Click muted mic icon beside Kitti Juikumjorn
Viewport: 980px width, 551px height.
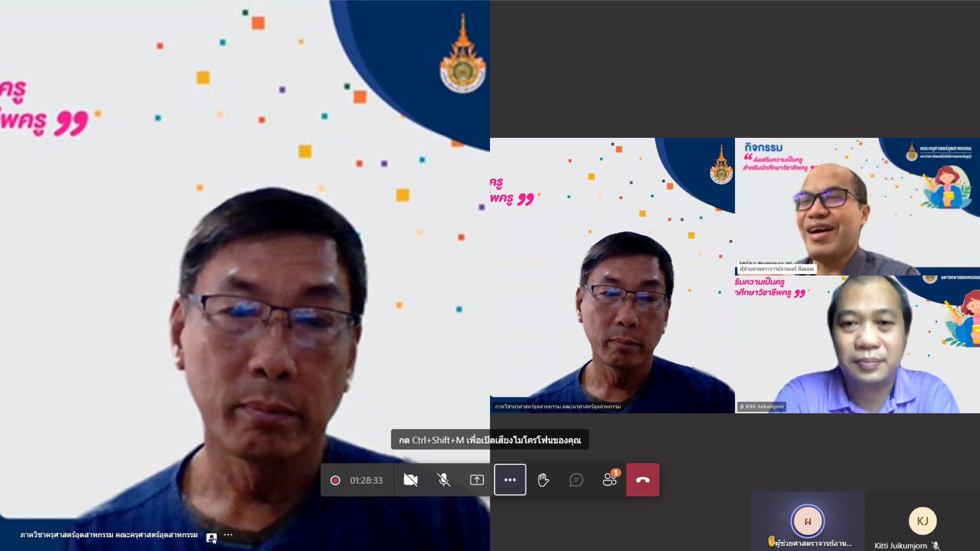936,546
